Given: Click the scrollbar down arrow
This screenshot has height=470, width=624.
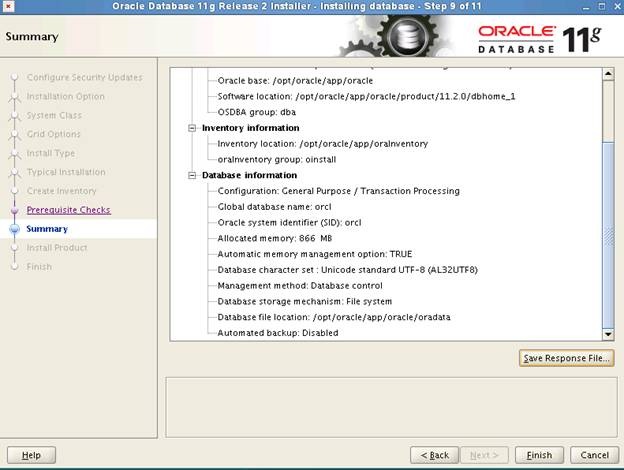Looking at the screenshot, I should point(608,334).
